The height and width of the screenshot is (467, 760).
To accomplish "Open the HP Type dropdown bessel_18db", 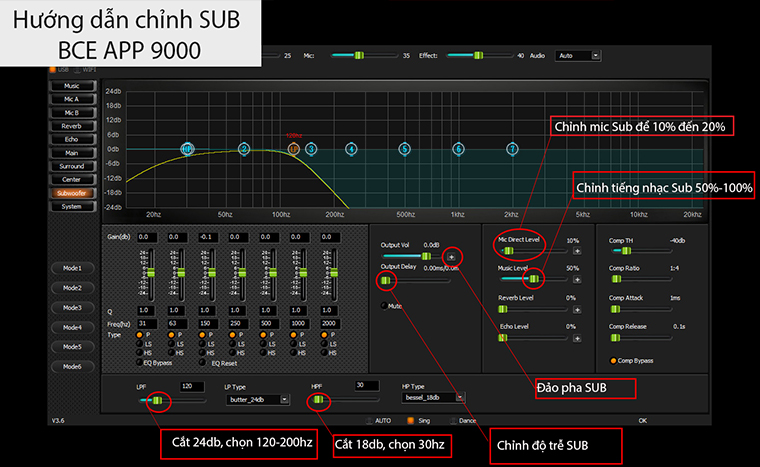I will 433,398.
